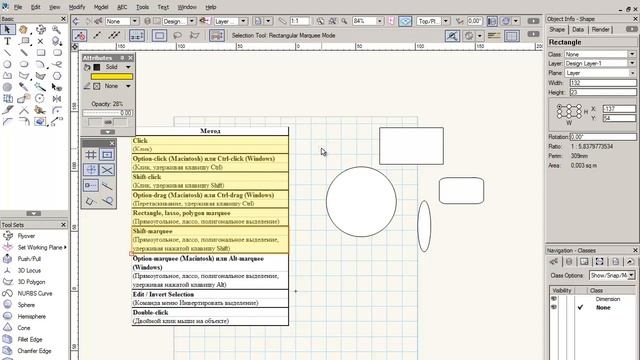Open Class dropdown in Object Info
Viewport: 640px width, 360px height.
point(632,54)
